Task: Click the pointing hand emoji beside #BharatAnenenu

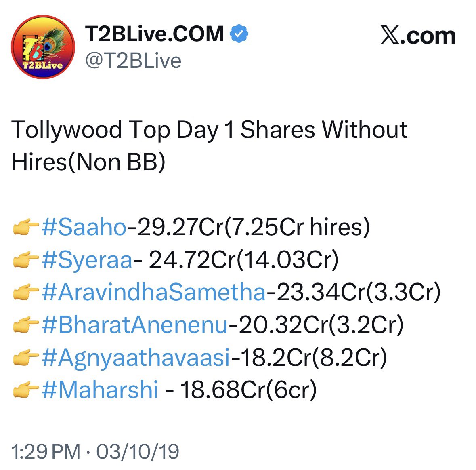Action: pos(25,326)
